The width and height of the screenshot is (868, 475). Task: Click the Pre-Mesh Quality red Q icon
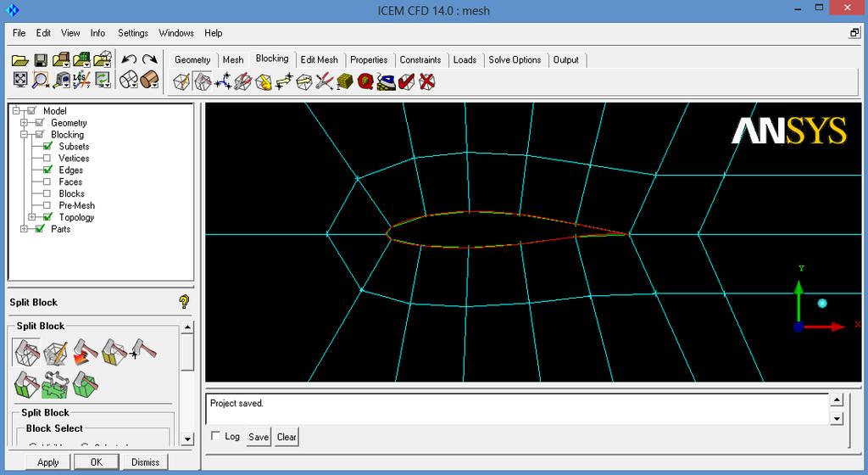click(365, 82)
